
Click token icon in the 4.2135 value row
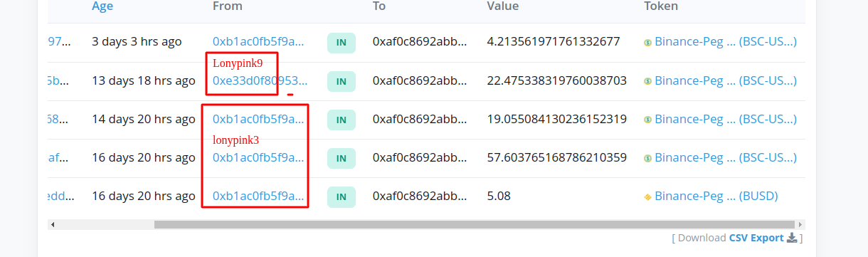coord(647,42)
